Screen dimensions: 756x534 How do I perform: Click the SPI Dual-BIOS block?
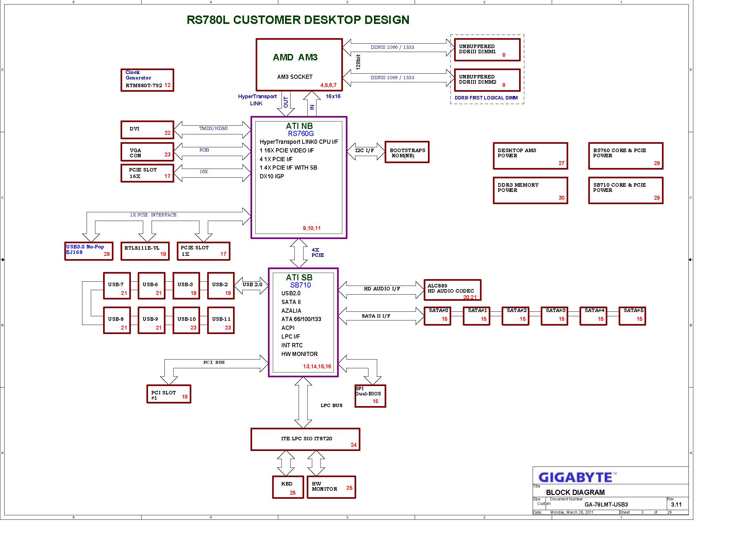pyautogui.click(x=370, y=396)
